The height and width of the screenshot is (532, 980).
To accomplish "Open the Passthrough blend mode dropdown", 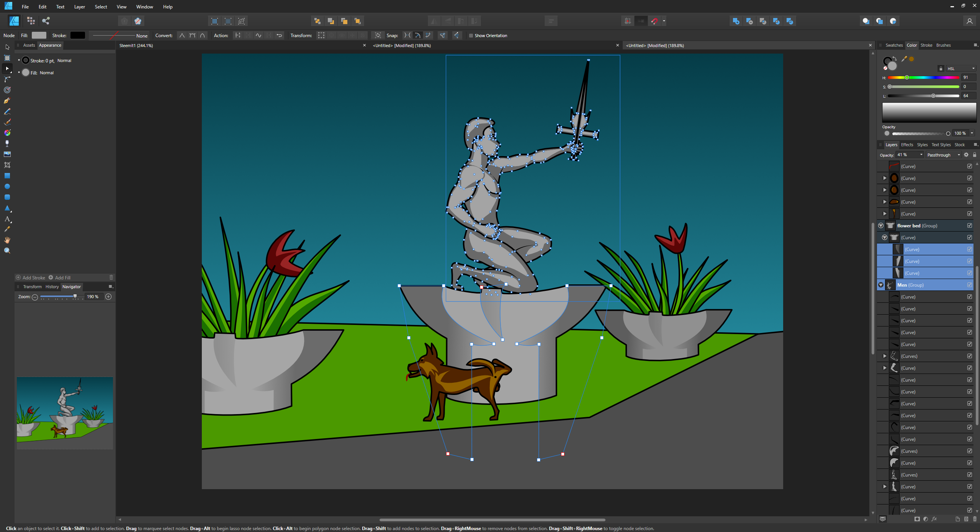I will 944,155.
